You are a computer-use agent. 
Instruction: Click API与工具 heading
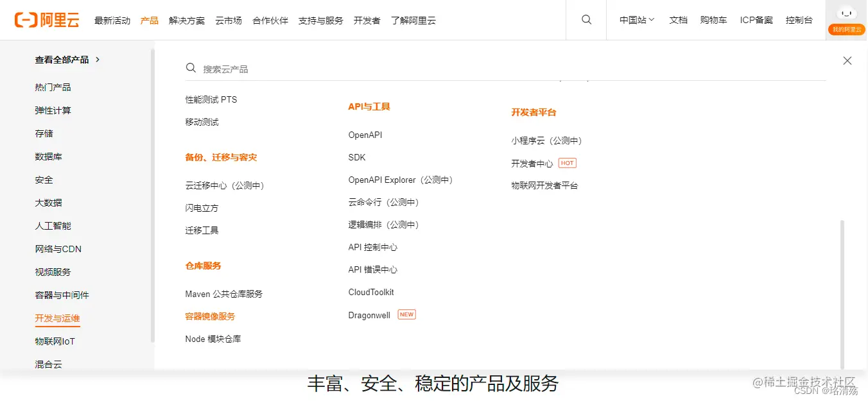point(369,107)
